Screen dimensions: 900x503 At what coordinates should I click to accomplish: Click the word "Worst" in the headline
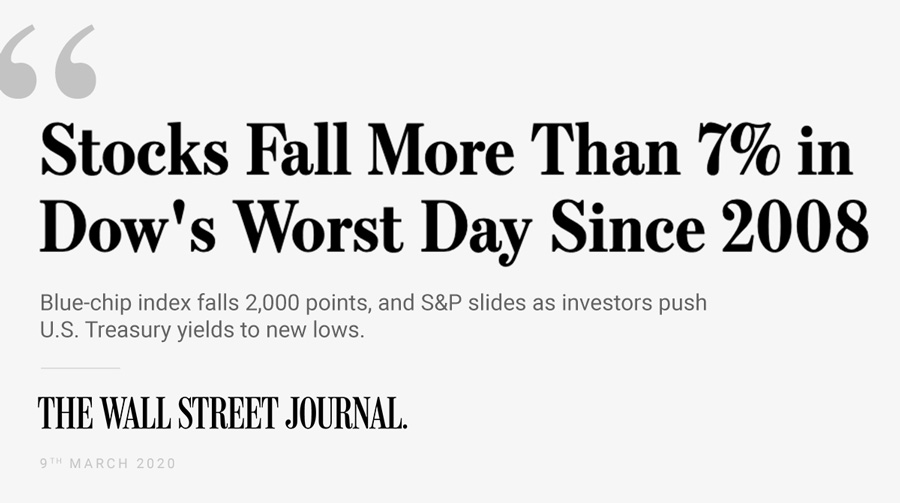coord(320,226)
